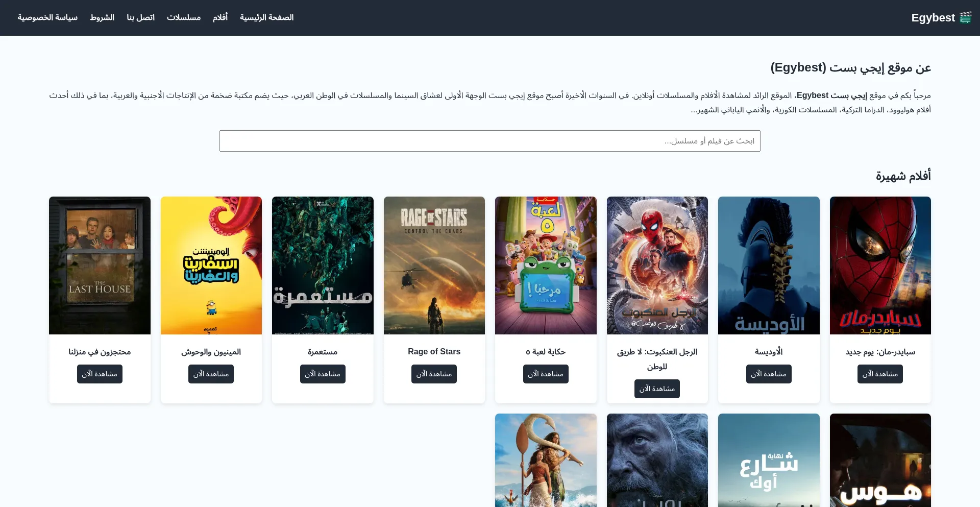980x507 pixels.
Task: Click the Egybest clapperboard logo icon
Action: click(x=965, y=18)
